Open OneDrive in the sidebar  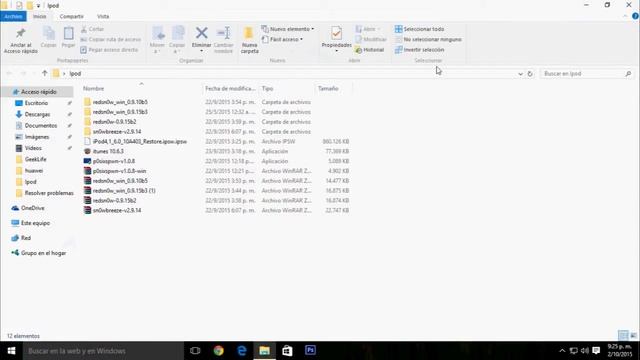click(32, 208)
